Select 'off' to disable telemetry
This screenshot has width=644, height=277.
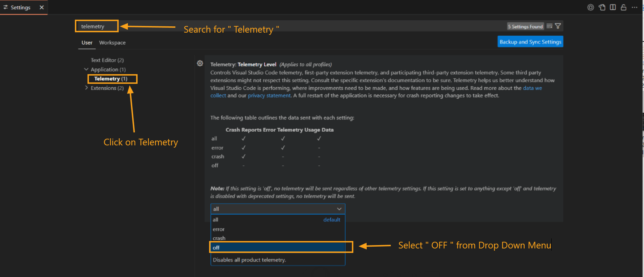(x=278, y=247)
